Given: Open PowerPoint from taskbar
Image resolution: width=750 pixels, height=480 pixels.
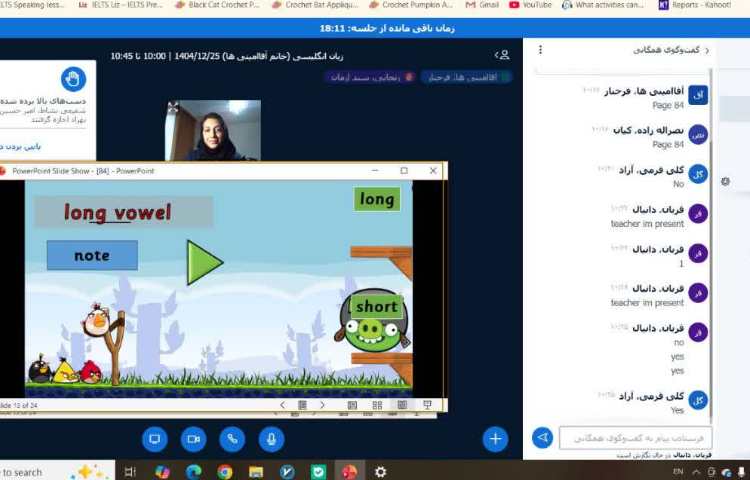Looking at the screenshot, I should [x=350, y=472].
